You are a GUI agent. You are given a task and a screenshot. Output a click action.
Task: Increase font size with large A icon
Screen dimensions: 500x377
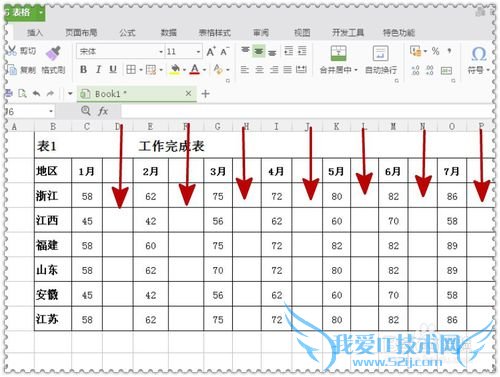[x=211, y=52]
